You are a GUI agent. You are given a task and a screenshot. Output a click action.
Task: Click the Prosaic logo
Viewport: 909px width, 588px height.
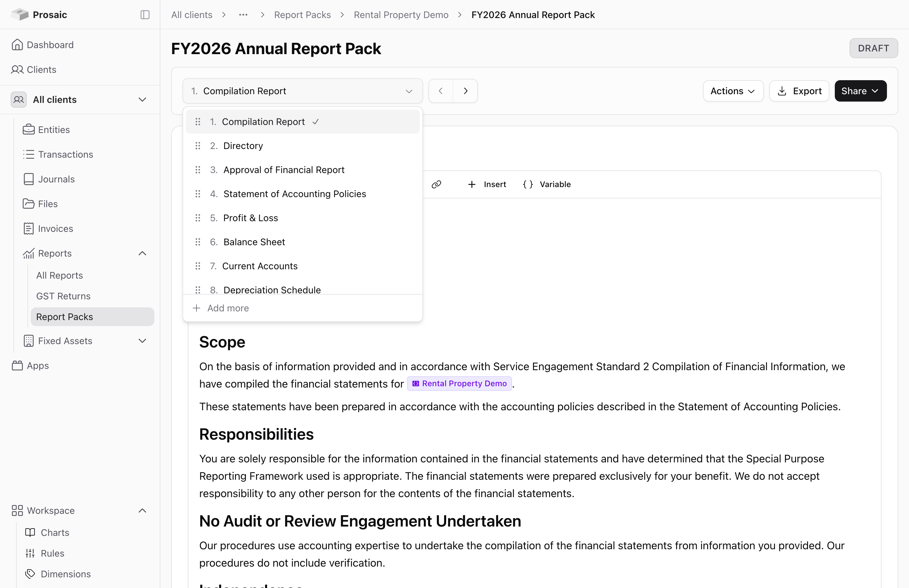point(20,14)
